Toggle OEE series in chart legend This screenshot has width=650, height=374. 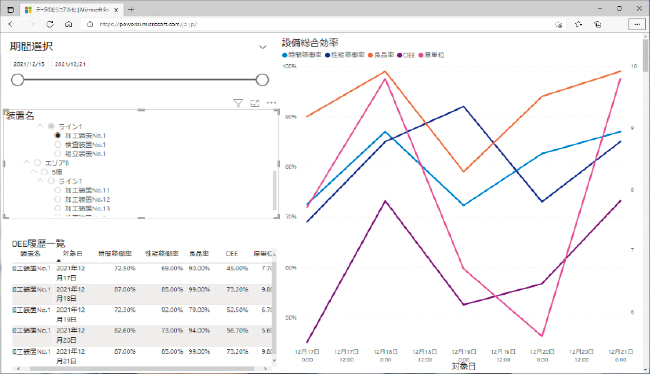coord(406,55)
